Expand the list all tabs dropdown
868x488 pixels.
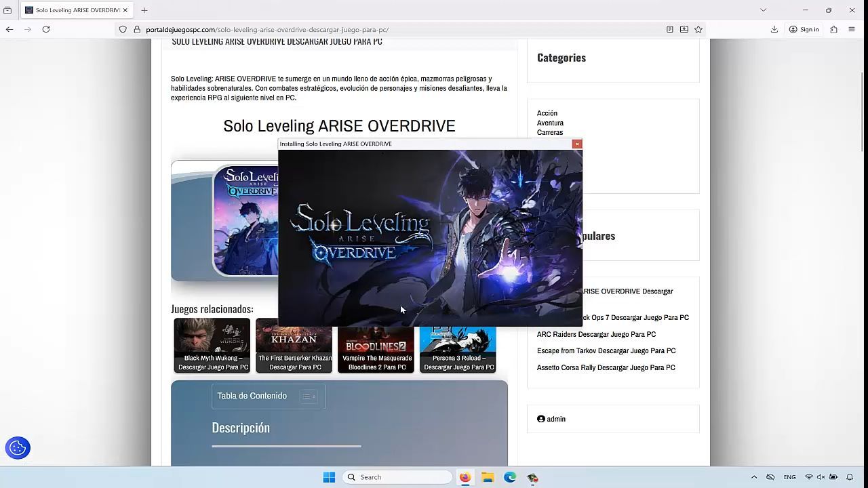763,10
